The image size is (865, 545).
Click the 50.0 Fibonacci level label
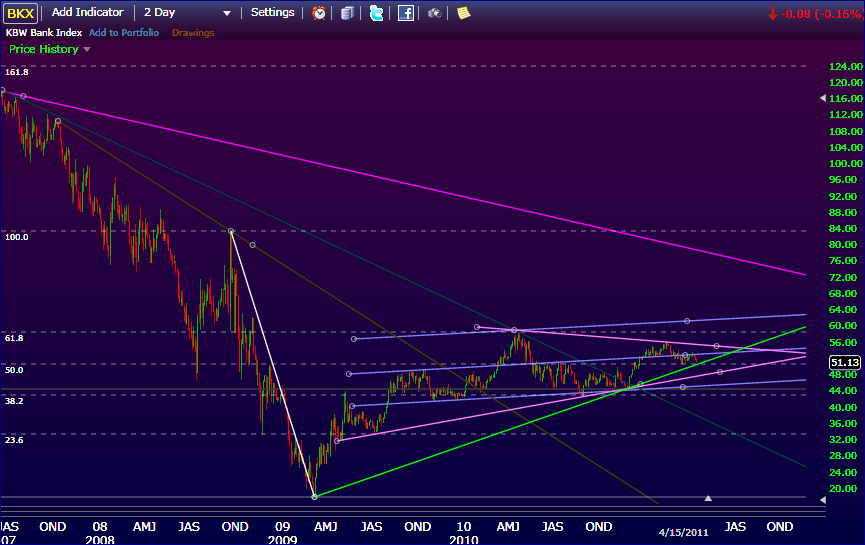[14, 370]
